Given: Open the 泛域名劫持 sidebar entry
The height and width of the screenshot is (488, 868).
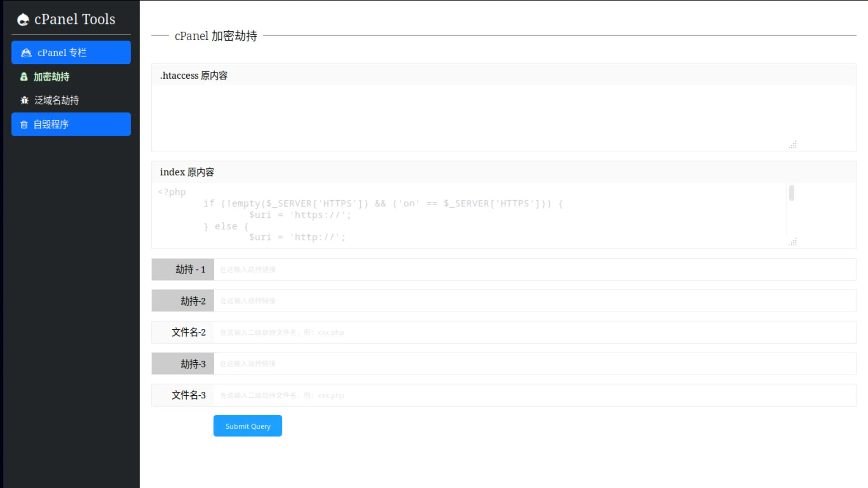Looking at the screenshot, I should click(56, 100).
